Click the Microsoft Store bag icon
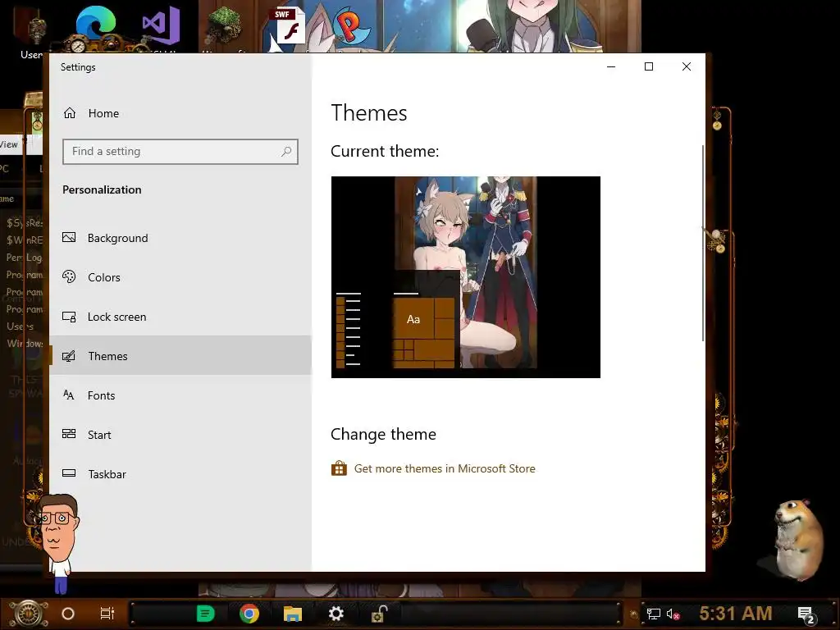840x630 pixels. point(339,468)
